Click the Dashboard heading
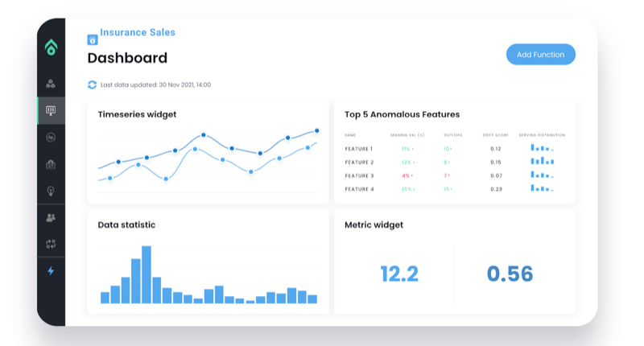 [x=127, y=58]
